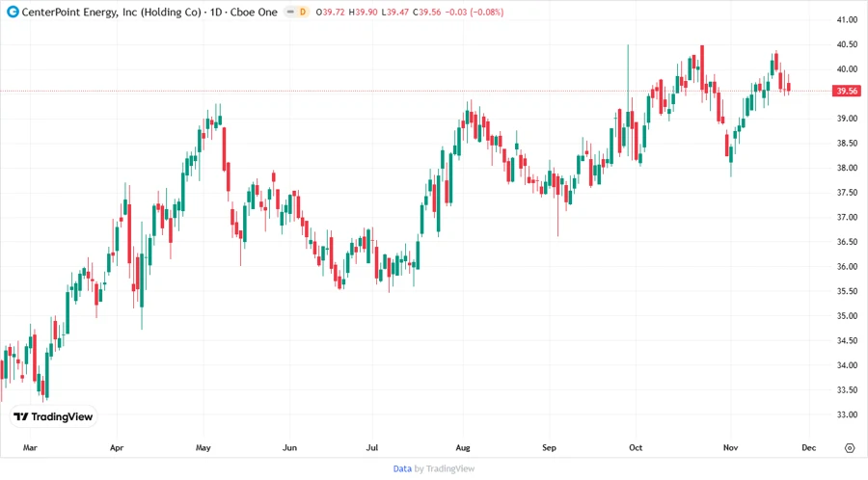
Task: Click the CenterPoint Energy logo icon
Action: coord(13,12)
